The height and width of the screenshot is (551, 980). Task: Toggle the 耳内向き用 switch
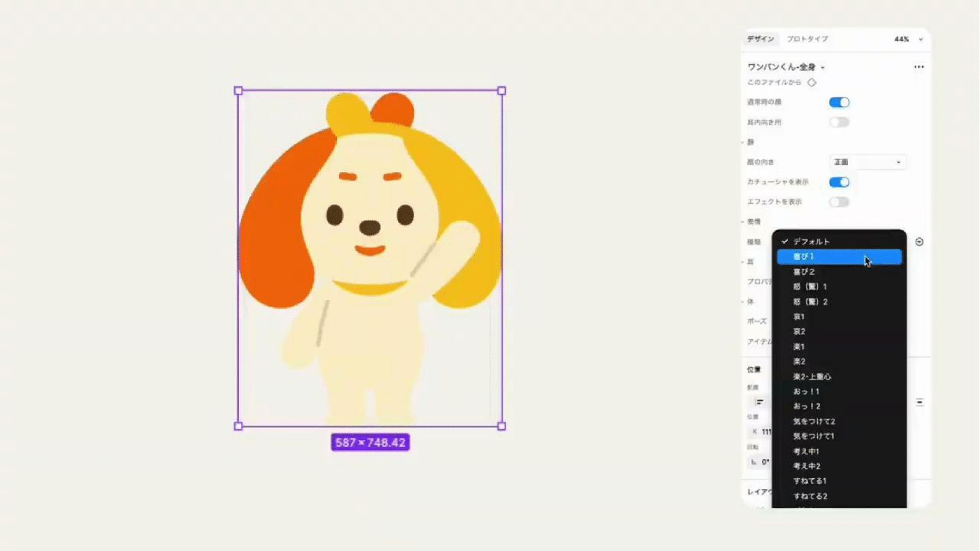point(839,122)
